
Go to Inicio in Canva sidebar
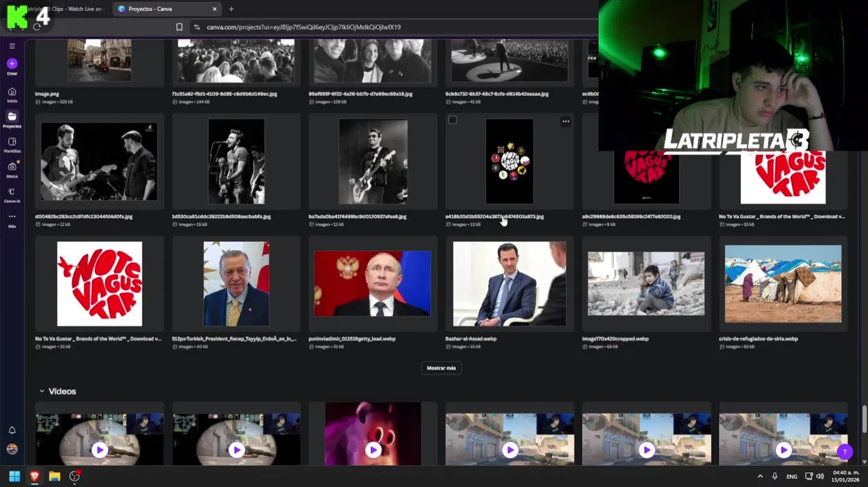tap(12, 94)
